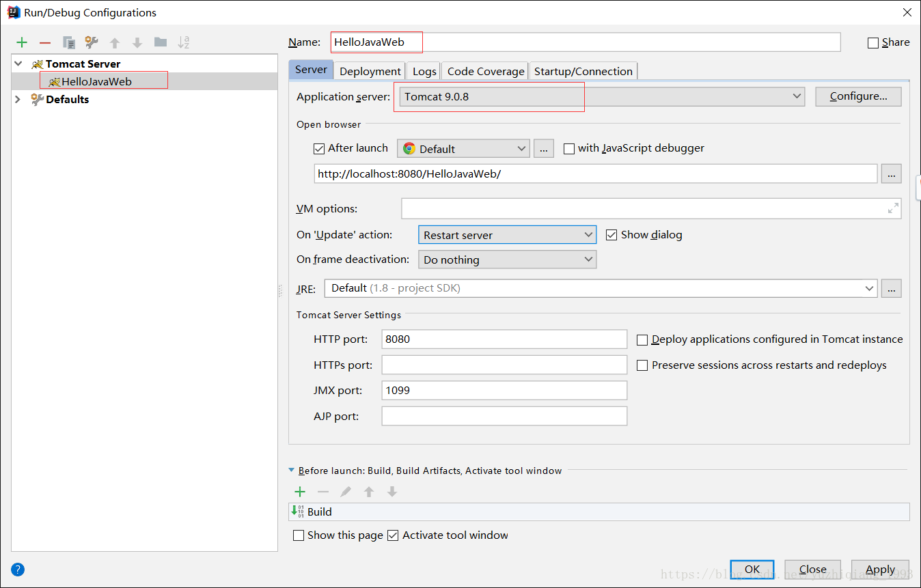Enable with JavaScript debugger
Screen dimensions: 921x588
click(x=569, y=148)
